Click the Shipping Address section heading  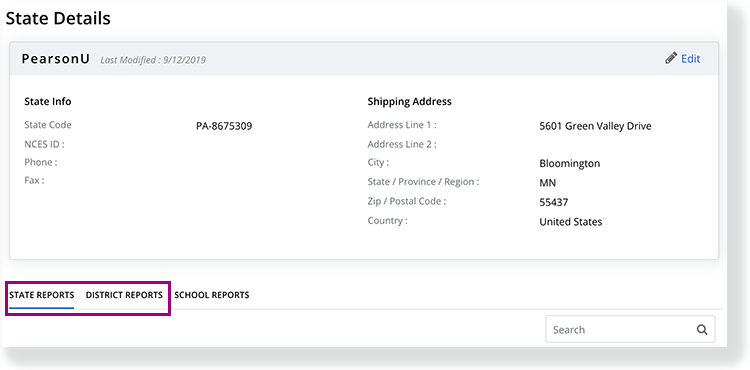point(409,101)
